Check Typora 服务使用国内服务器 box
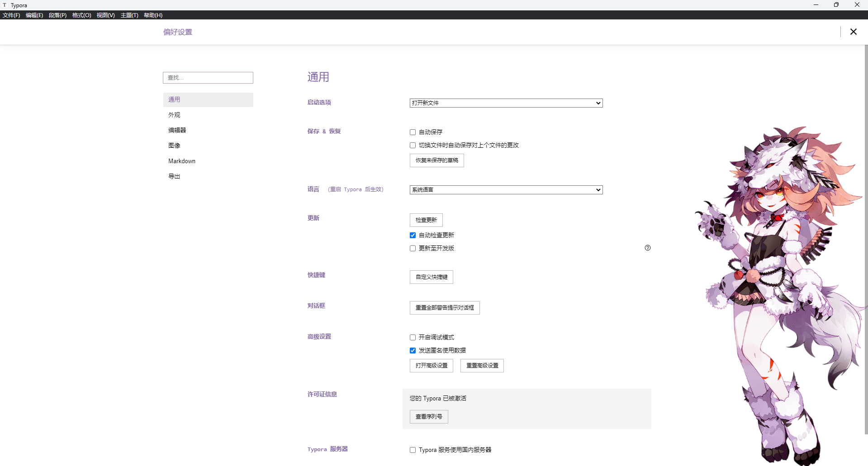This screenshot has height=466, width=868. [x=413, y=450]
